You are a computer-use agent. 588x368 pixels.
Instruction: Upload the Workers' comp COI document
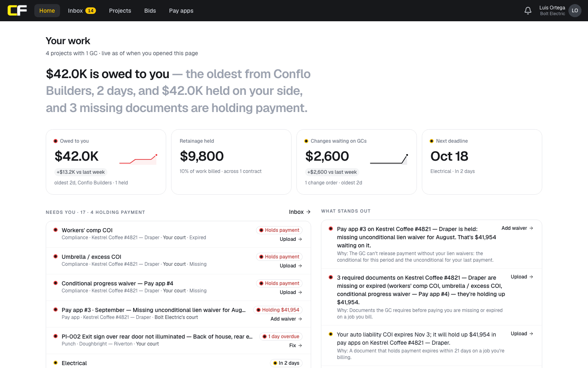coord(291,239)
